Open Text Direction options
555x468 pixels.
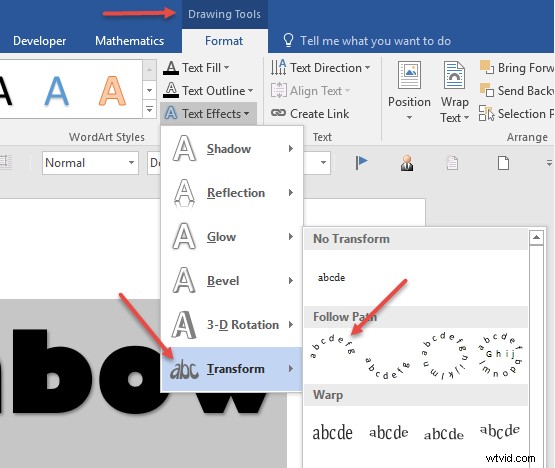(320, 68)
